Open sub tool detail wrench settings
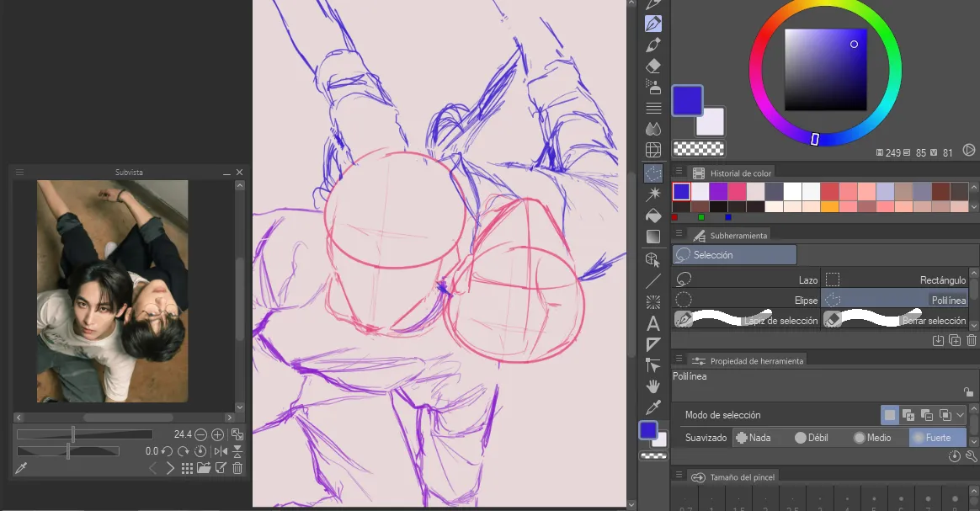The image size is (980, 511). (x=972, y=456)
